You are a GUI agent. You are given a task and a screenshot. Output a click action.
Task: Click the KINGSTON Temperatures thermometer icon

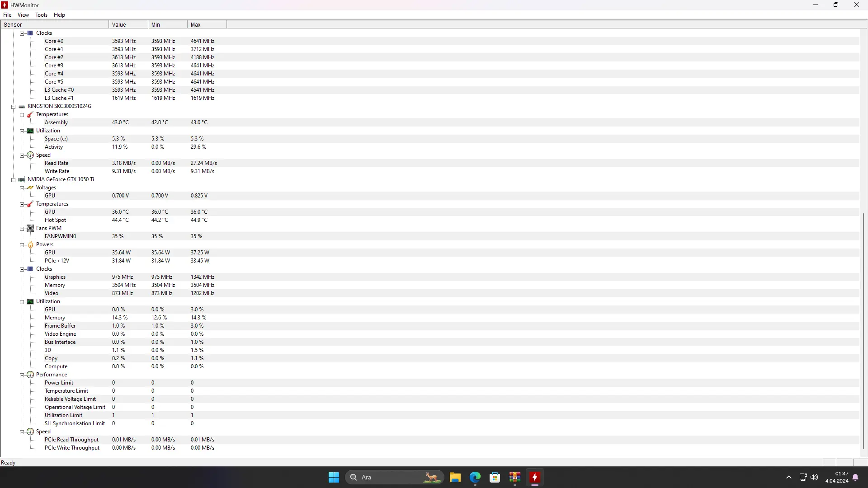pos(30,114)
